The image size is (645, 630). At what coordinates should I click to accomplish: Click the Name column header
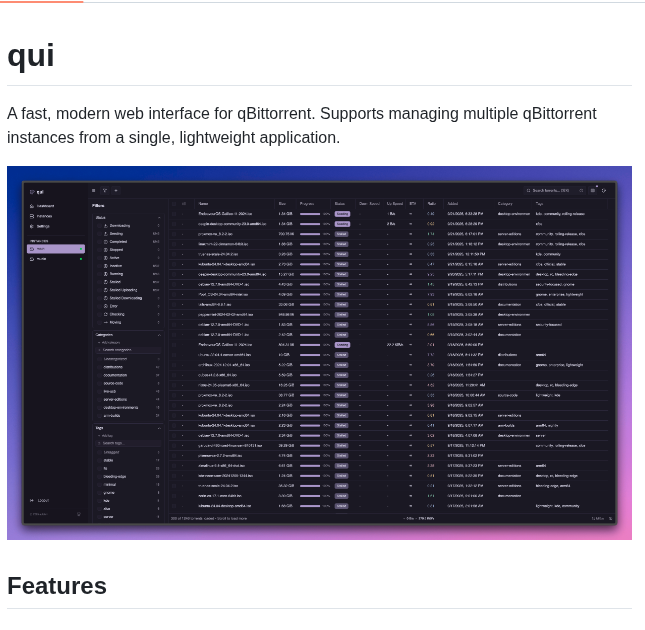pyautogui.click(x=204, y=204)
